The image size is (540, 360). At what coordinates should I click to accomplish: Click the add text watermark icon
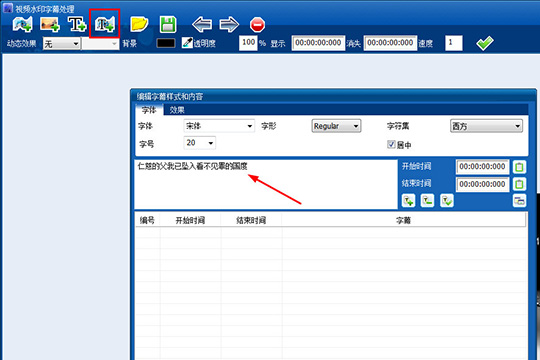(x=77, y=24)
